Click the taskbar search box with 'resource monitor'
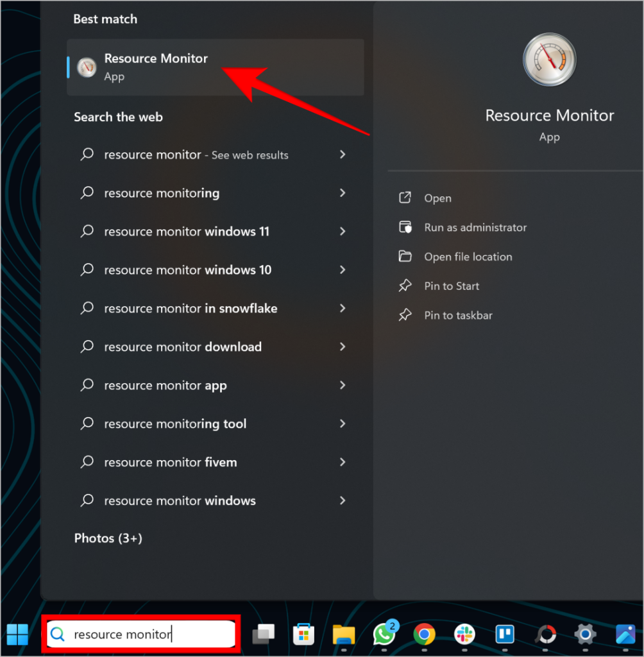The height and width of the screenshot is (657, 644). pos(140,634)
